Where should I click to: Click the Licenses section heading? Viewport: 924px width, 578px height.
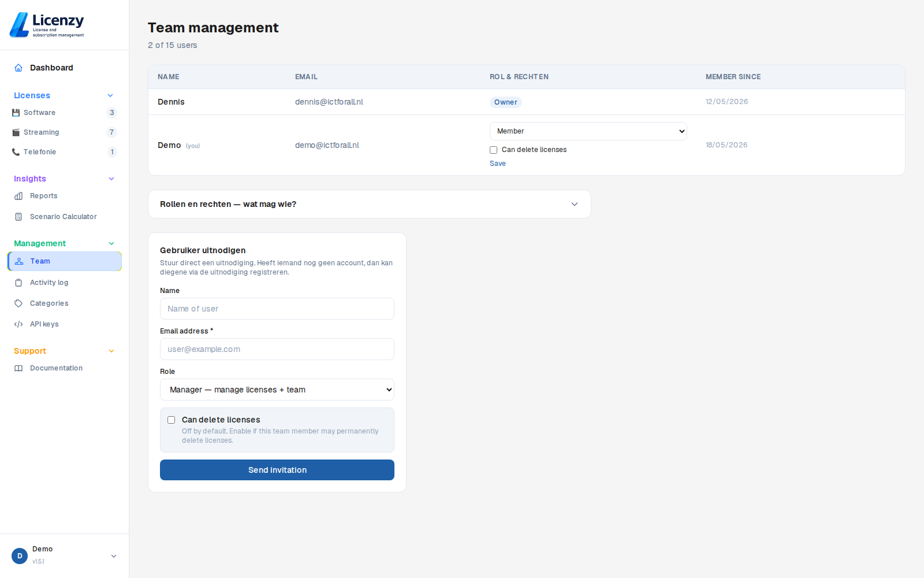click(32, 95)
